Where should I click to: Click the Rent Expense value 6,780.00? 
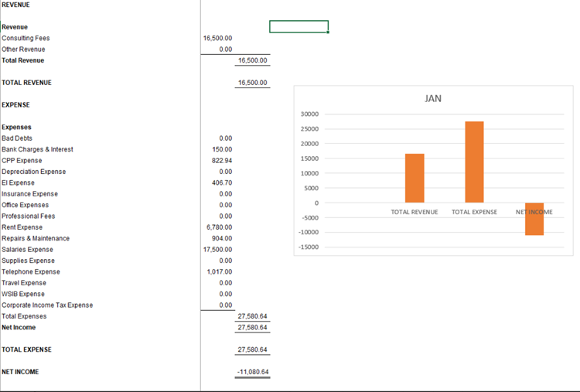[219, 227]
